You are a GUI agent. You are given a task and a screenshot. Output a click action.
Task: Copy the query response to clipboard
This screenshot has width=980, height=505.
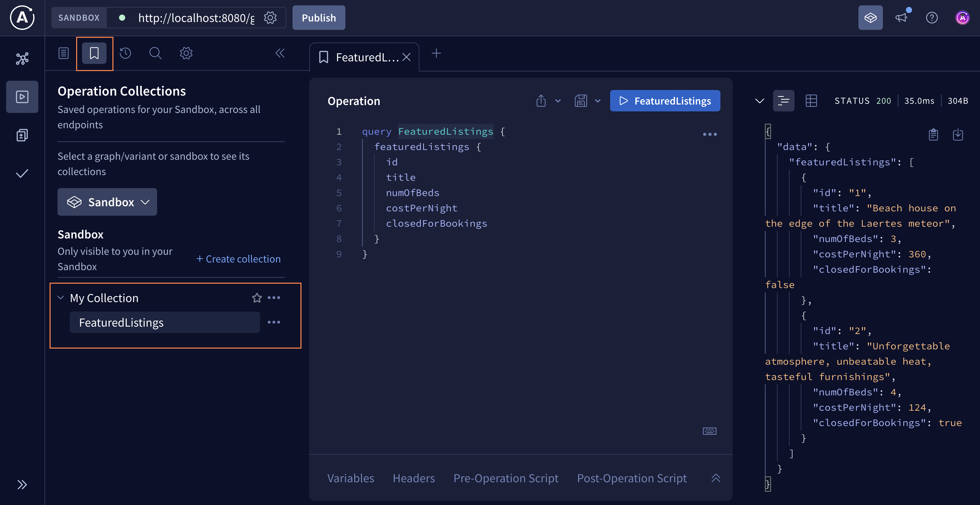coord(933,134)
